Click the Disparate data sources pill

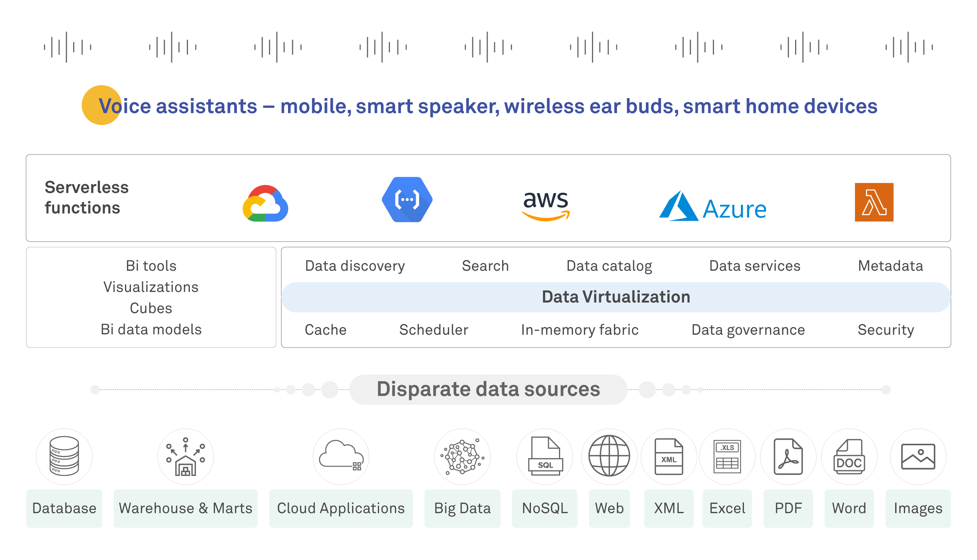488,389
